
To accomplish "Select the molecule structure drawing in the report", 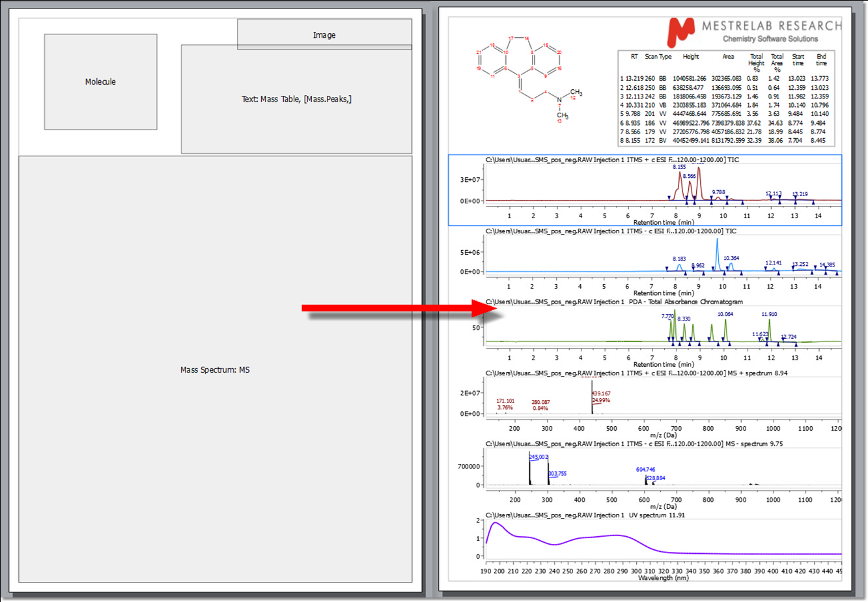I will click(529, 78).
